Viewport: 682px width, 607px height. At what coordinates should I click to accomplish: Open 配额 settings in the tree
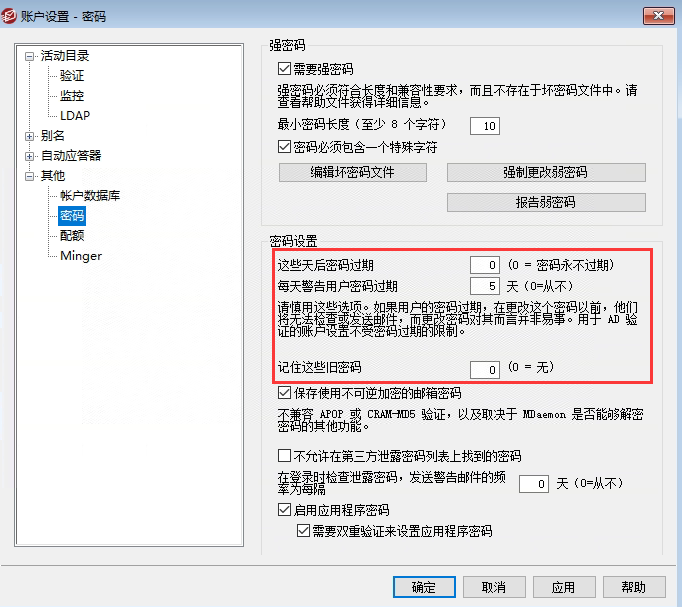pyautogui.click(x=72, y=236)
